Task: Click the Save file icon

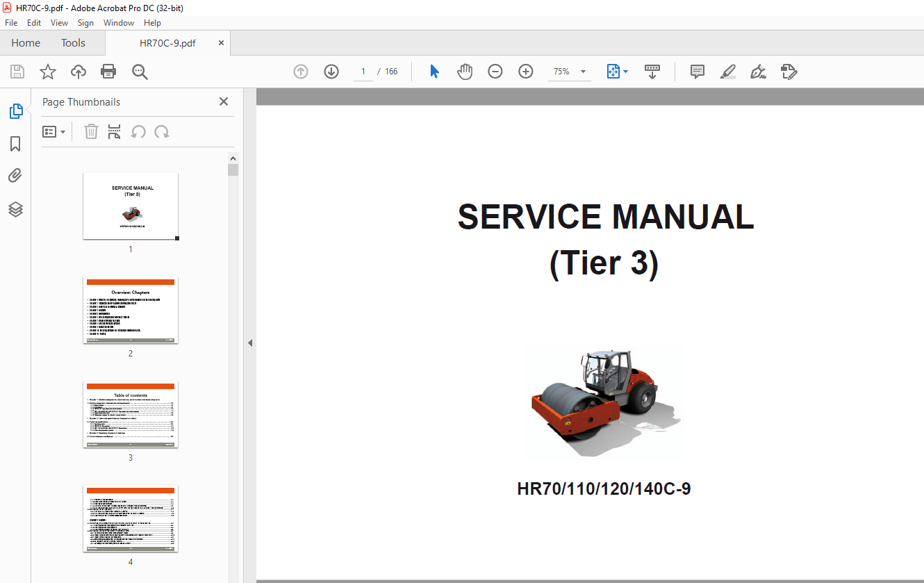Action: [17, 72]
